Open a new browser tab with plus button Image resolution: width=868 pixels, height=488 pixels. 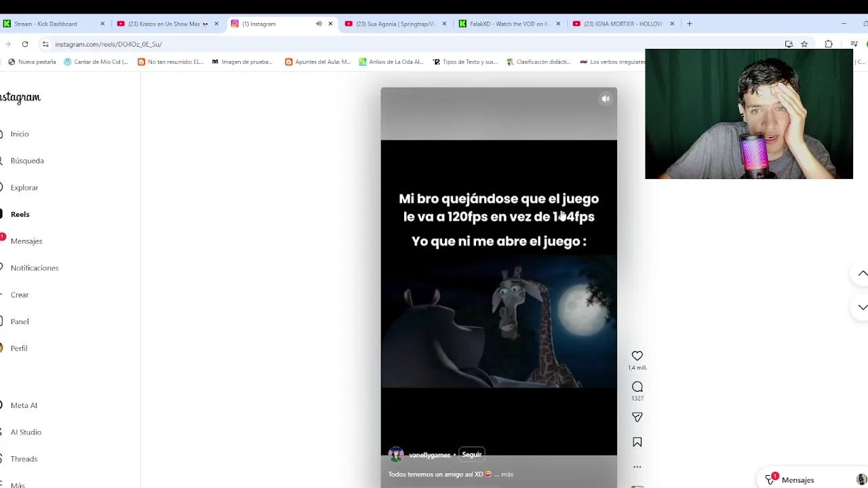point(689,24)
